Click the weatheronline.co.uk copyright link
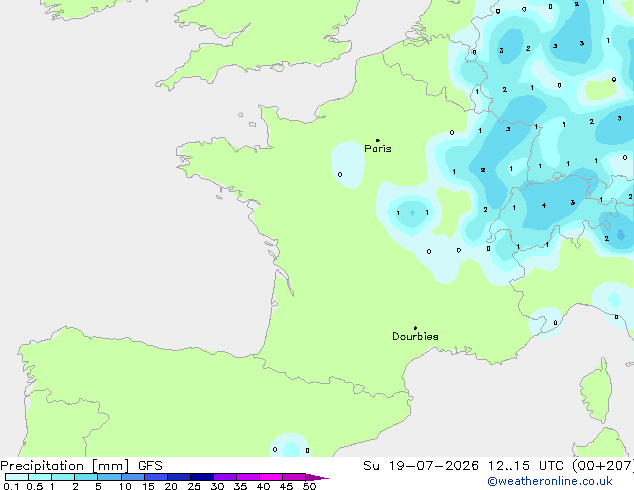 550,481
